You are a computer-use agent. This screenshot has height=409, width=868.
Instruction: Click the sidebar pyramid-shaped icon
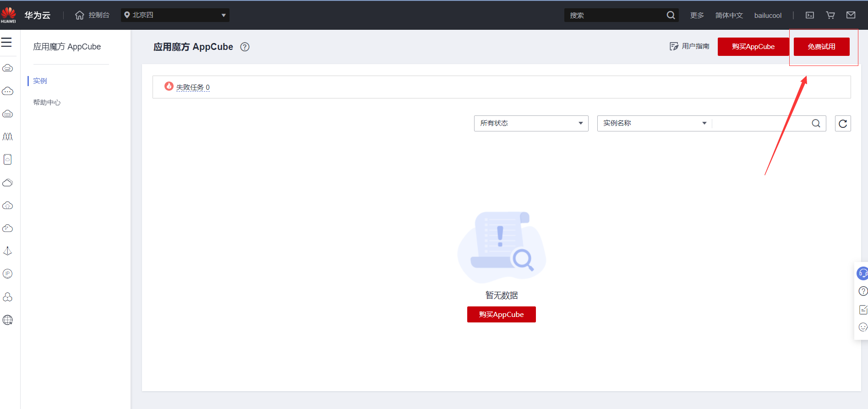click(x=8, y=251)
